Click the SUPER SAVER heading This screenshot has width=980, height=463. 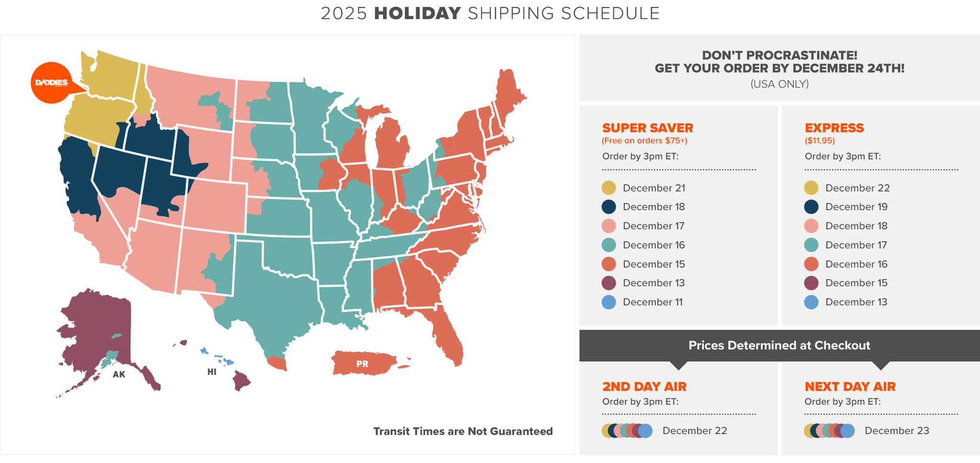pos(647,128)
